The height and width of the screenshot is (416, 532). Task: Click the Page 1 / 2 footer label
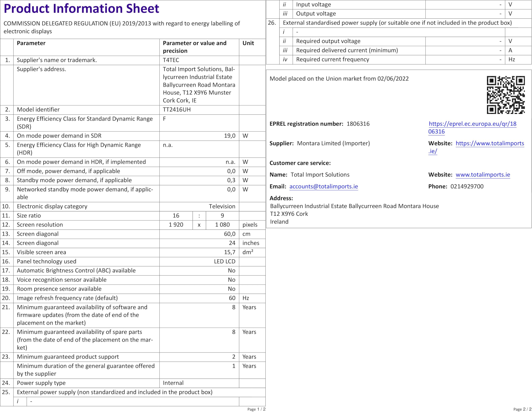pyautogui.click(x=256, y=409)
